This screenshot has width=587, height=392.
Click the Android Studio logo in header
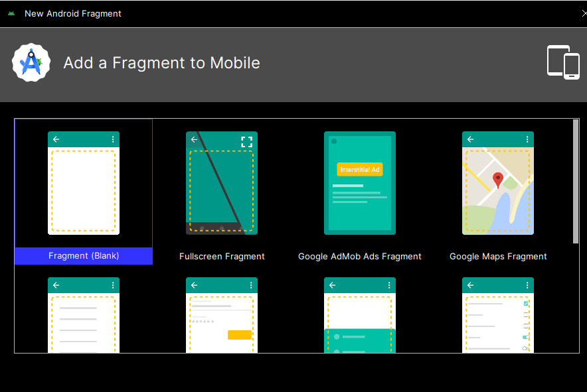(x=31, y=62)
